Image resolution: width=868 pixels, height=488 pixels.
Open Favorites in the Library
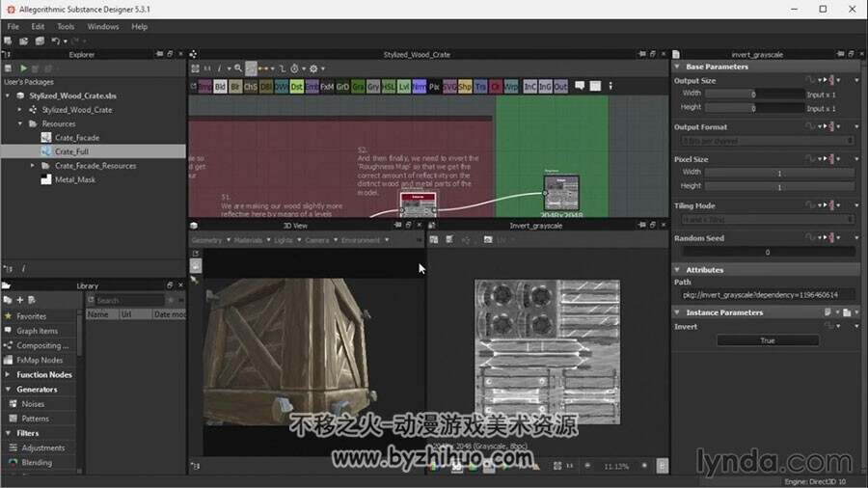point(31,316)
